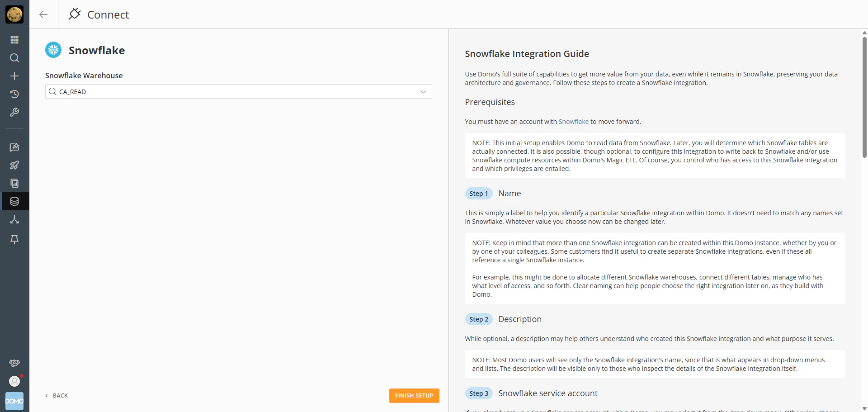Click the Snowflake Warehouse field label
Viewport: 868px width, 412px height.
tap(84, 76)
